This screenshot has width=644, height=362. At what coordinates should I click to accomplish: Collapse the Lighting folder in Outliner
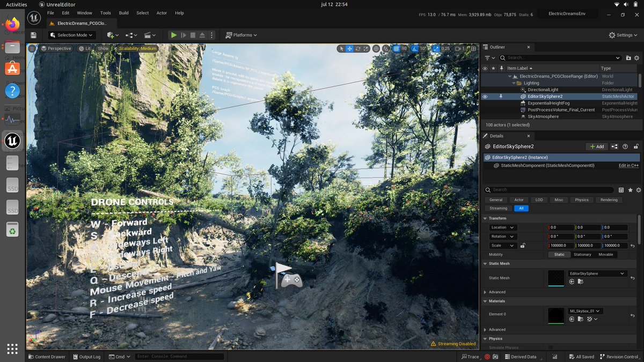coord(513,83)
